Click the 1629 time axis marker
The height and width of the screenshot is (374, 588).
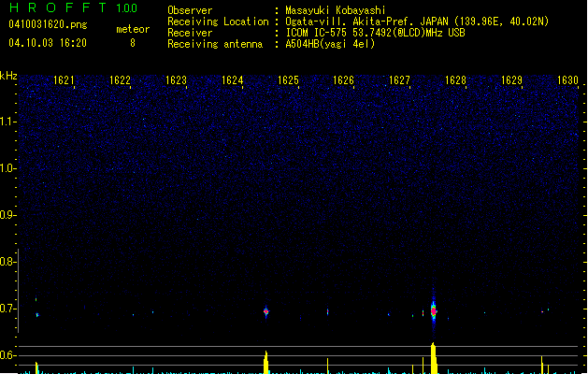pos(511,80)
